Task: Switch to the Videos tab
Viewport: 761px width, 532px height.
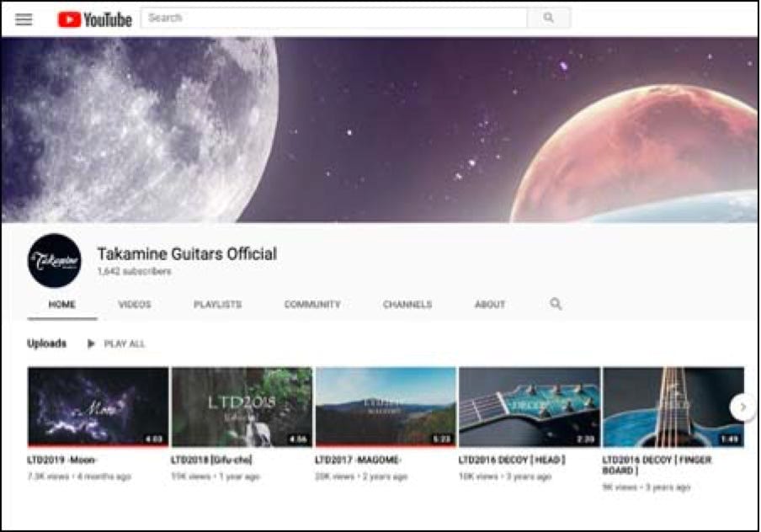Action: (135, 305)
